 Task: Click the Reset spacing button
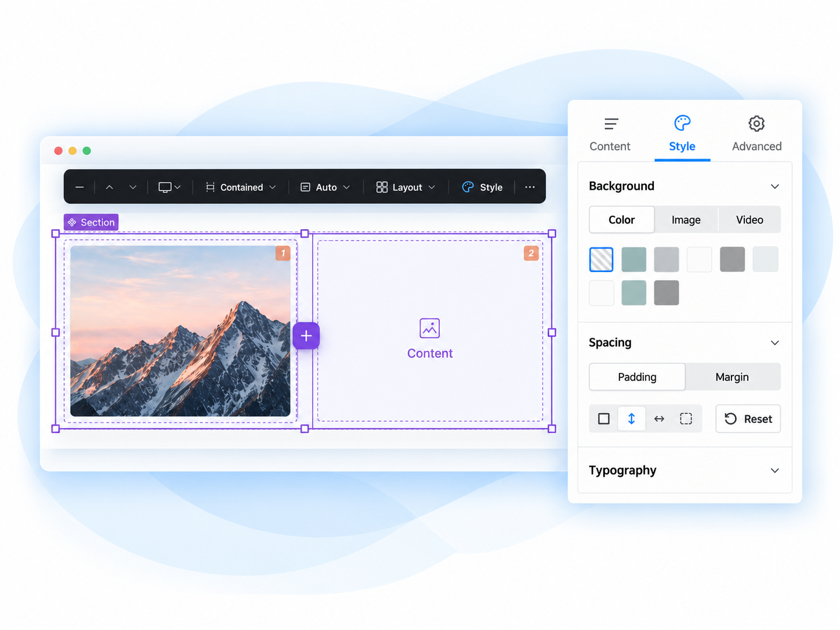point(748,419)
